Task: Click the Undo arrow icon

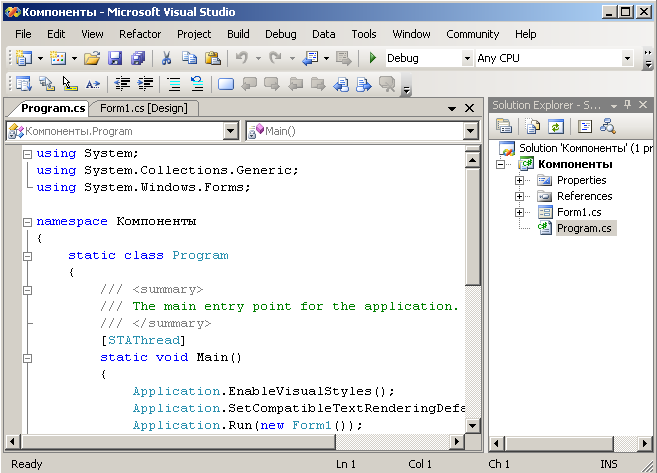Action: coord(242,58)
